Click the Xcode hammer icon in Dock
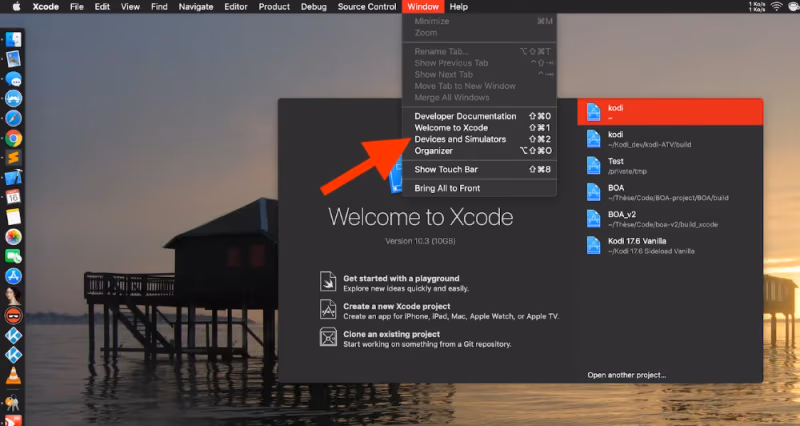 (x=13, y=178)
